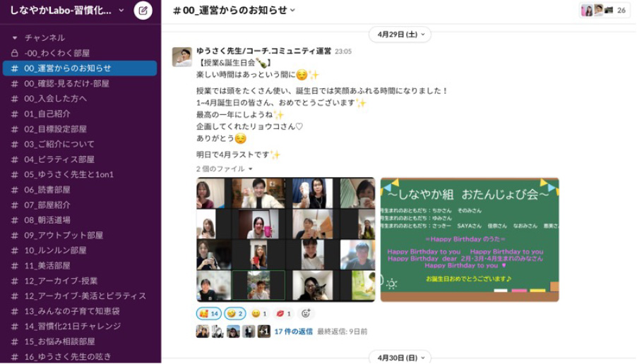Open channel 13_みんなの子育て知恵袋
This screenshot has width=637, height=364.
[x=80, y=311]
